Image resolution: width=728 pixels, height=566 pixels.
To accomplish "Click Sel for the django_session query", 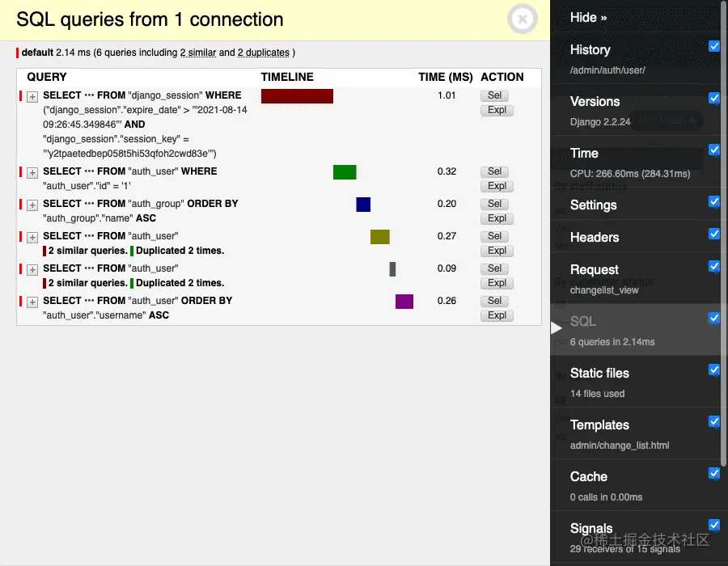I will click(494, 95).
